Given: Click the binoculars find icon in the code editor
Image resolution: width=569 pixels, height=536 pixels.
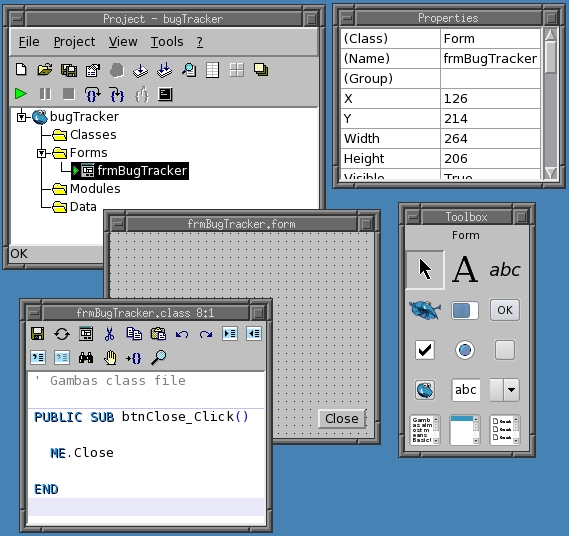Looking at the screenshot, I should (x=86, y=358).
